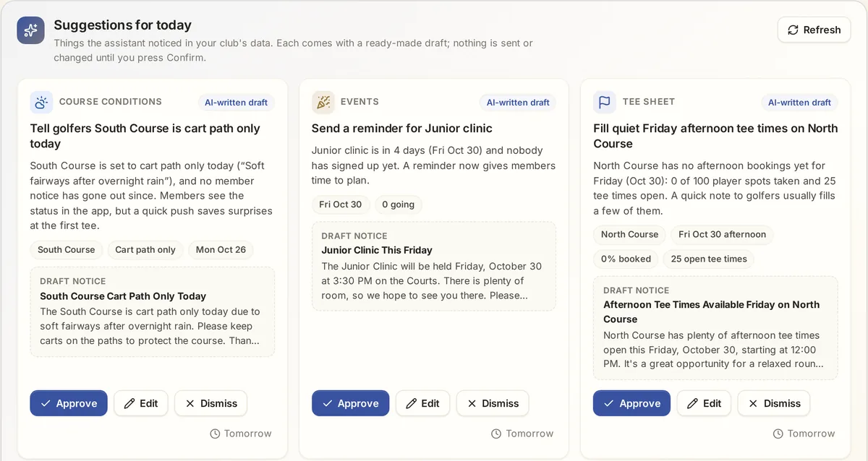Image resolution: width=868 pixels, height=461 pixels.
Task: Click the sparkle suggestions icon in the header
Action: click(x=31, y=30)
